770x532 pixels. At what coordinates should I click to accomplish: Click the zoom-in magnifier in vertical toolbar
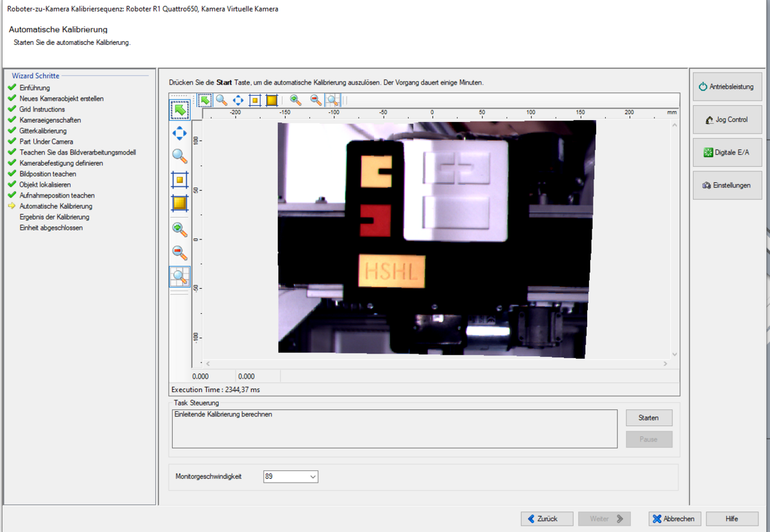pyautogui.click(x=180, y=228)
